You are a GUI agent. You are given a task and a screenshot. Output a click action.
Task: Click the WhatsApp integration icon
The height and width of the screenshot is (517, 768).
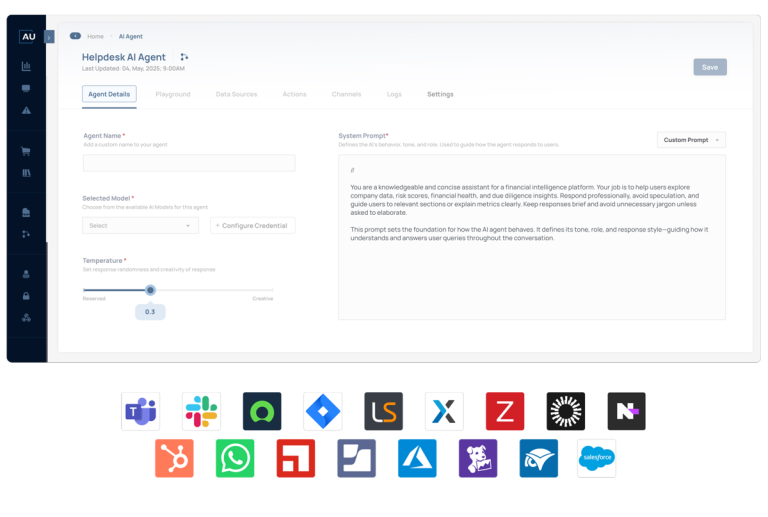tap(235, 458)
